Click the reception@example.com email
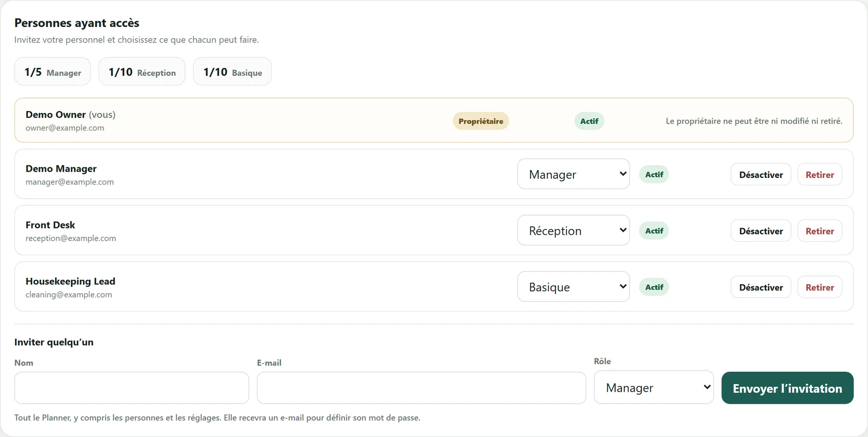 pos(71,238)
